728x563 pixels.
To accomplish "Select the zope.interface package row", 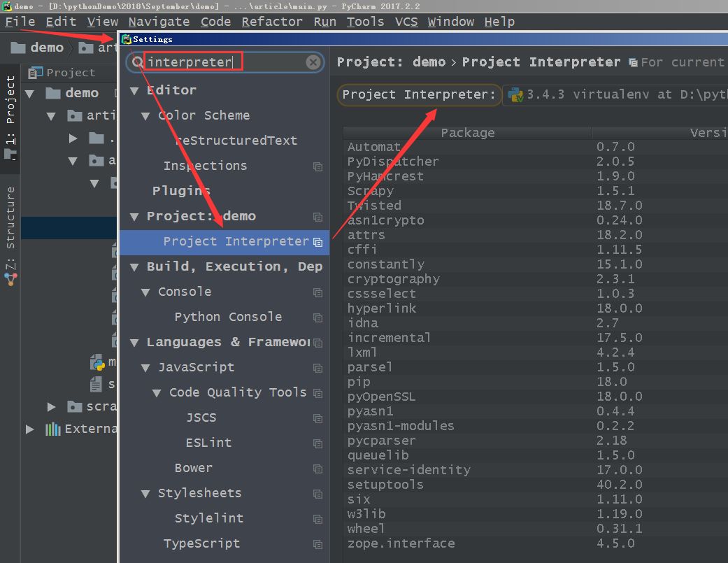I will pyautogui.click(x=535, y=543).
